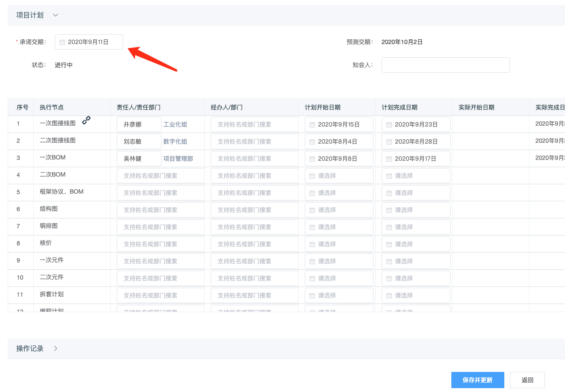Click calendar icon for row 2 计划完成日期
This screenshot has width=565, height=392.
pos(389,142)
